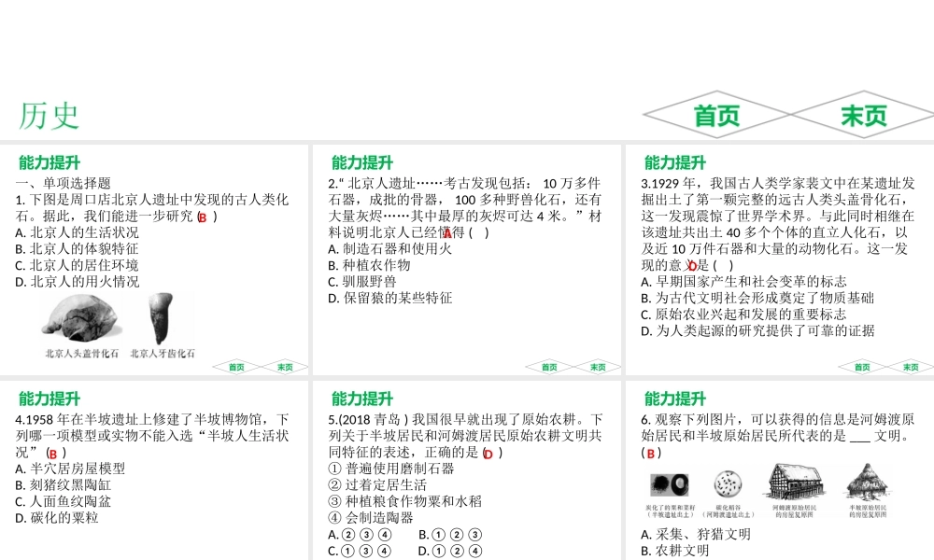
Task: Click option 'B. 种植农作物'
Action: point(369,265)
